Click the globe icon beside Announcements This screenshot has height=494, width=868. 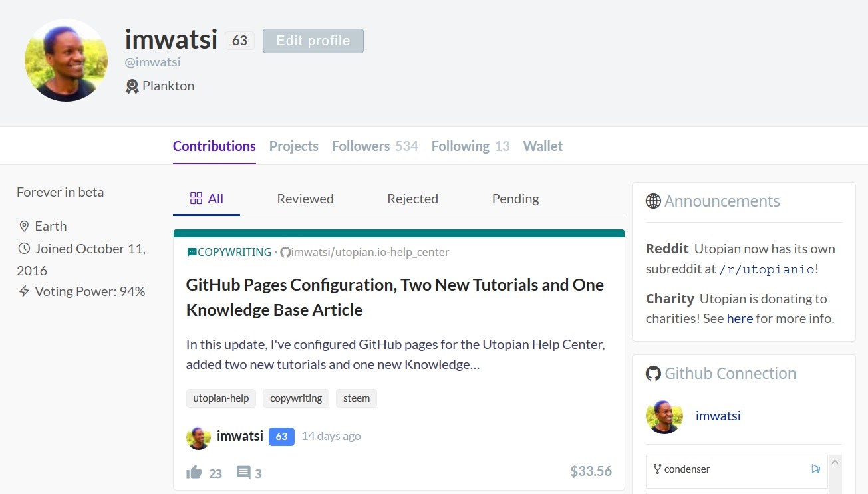[x=653, y=201]
